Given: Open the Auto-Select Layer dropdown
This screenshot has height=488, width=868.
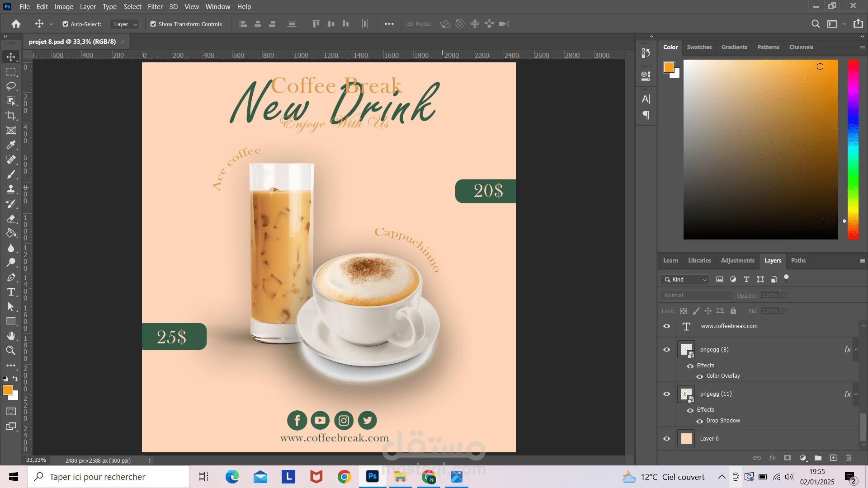Looking at the screenshot, I should [125, 24].
